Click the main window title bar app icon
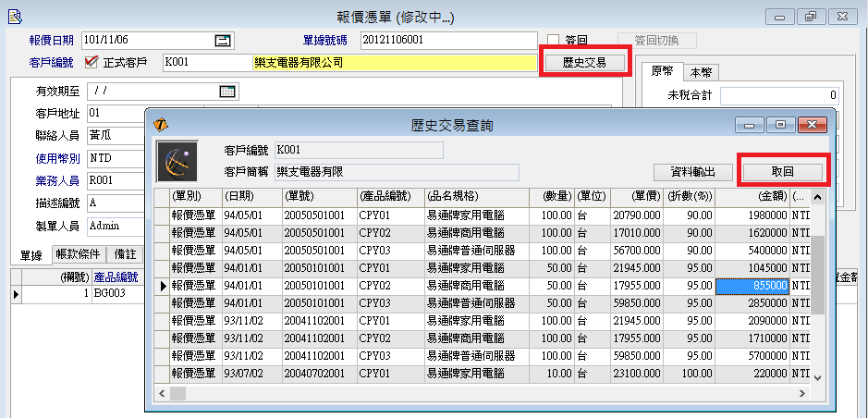 [10, 16]
